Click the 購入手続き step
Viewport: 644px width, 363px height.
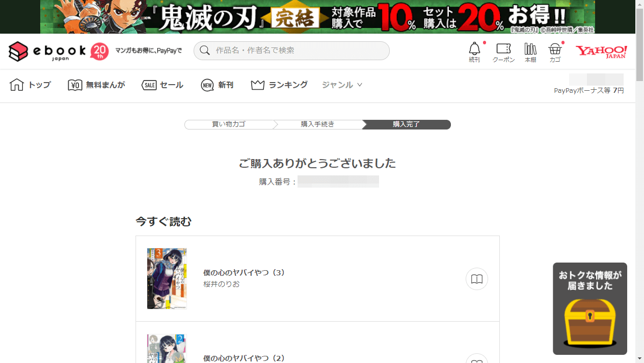coord(317,124)
